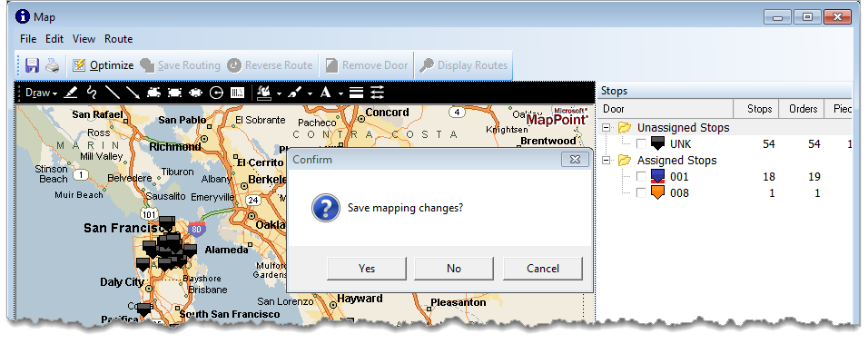Select the arrow line drawing tool
The height and width of the screenshot is (344, 868).
[x=133, y=93]
